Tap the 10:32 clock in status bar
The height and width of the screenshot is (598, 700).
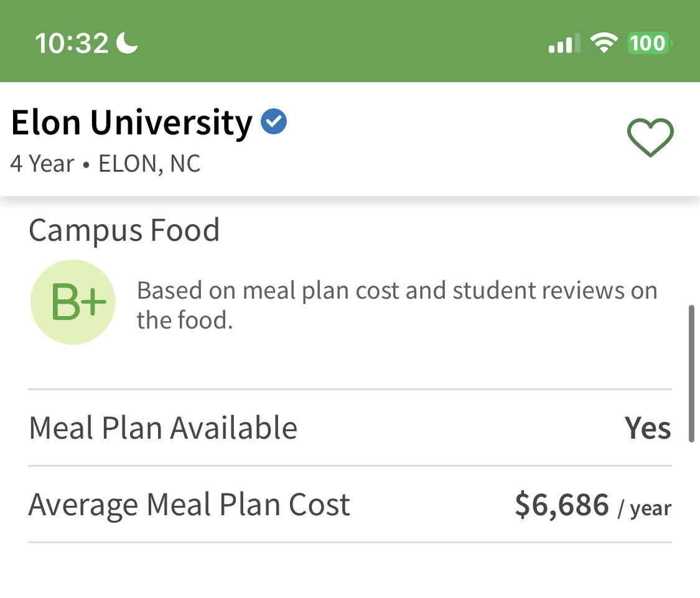pyautogui.click(x=72, y=44)
